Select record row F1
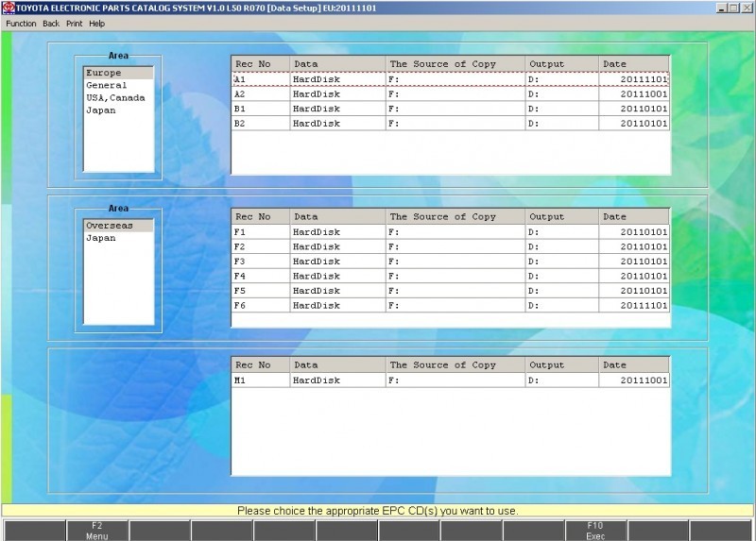This screenshot has width=756, height=541. point(451,231)
